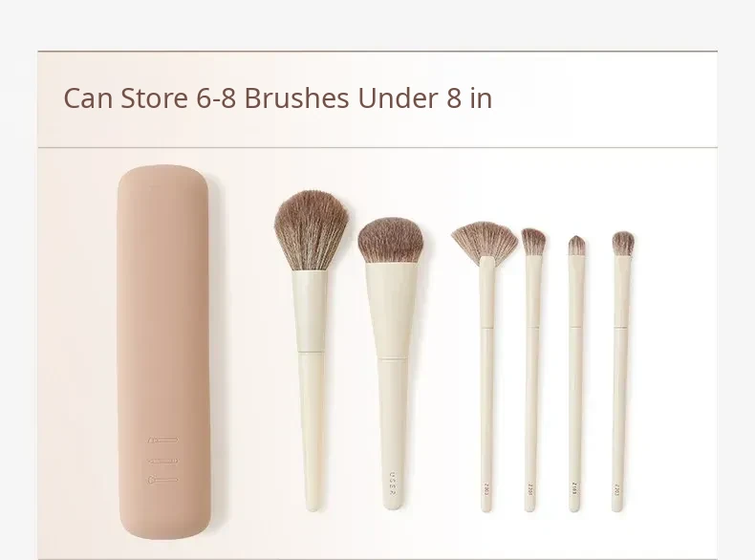Image resolution: width=755 pixels, height=560 pixels.
Task: Click the number label on the rightmost brush handle
Action: coord(616,489)
